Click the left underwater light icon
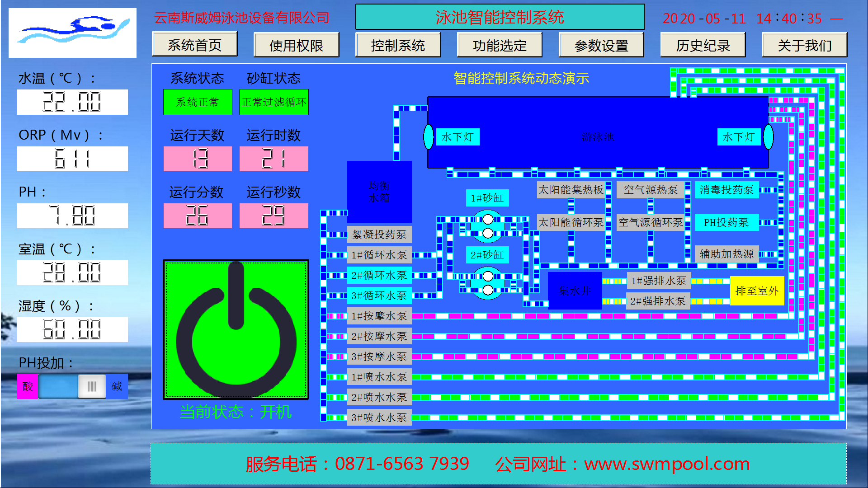Image resolution: width=868 pixels, height=488 pixels. click(428, 136)
